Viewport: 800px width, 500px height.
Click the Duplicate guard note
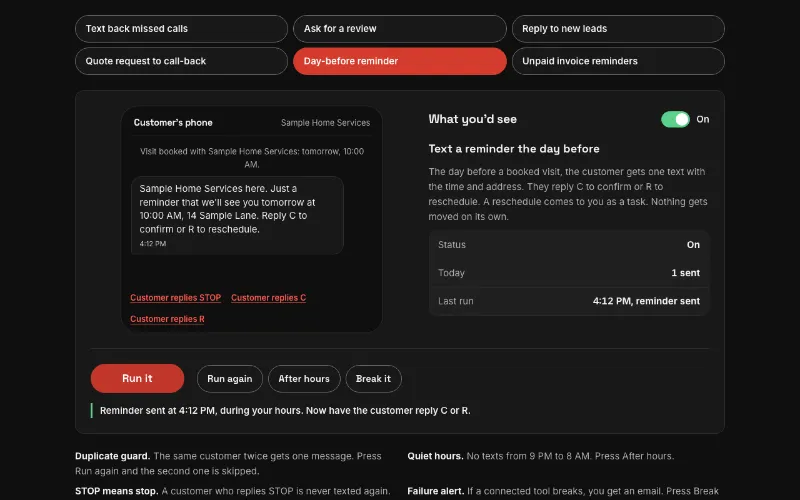228,463
